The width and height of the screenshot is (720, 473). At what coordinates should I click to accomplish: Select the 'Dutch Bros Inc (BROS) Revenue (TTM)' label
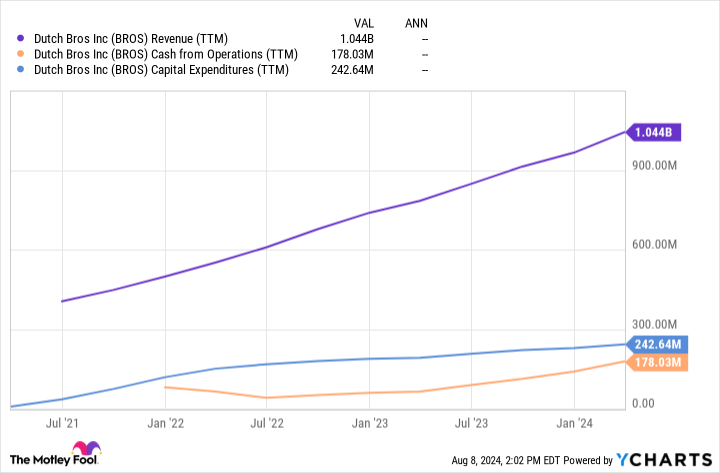click(131, 39)
